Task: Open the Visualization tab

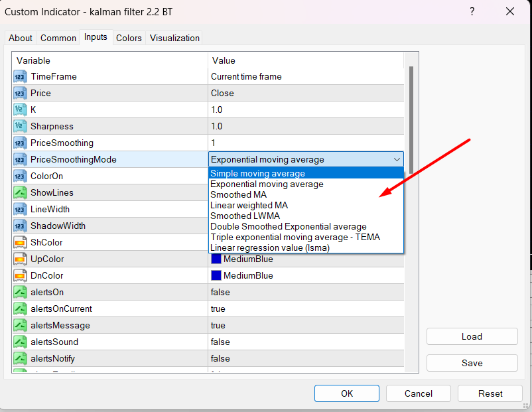Action: tap(174, 38)
